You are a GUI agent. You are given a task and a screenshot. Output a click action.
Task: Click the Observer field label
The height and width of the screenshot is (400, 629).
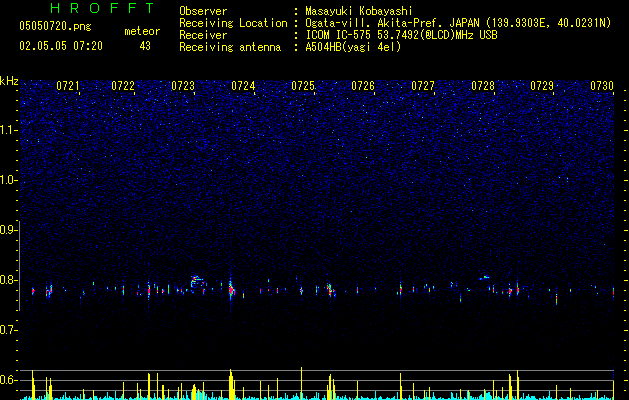click(x=203, y=11)
